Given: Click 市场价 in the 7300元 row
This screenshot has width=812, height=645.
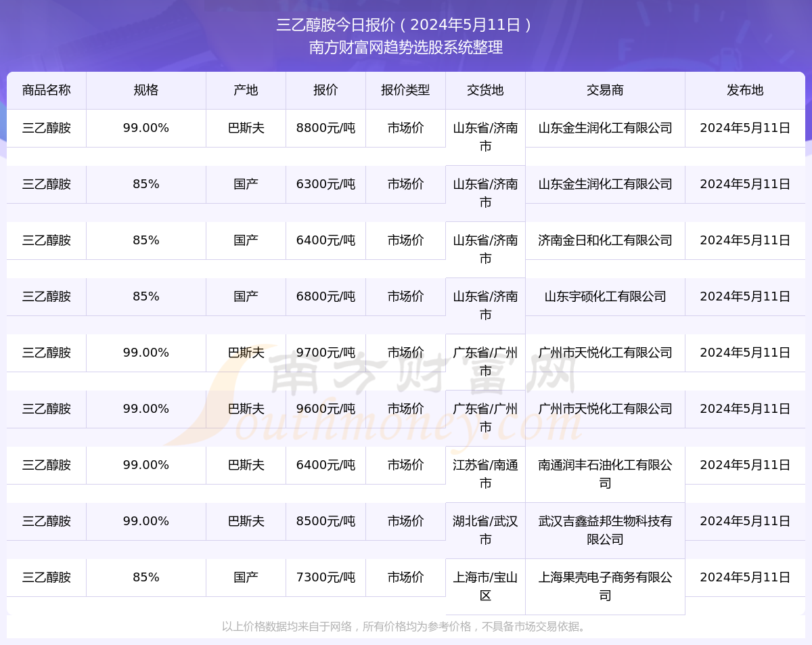Looking at the screenshot, I should (x=405, y=577).
